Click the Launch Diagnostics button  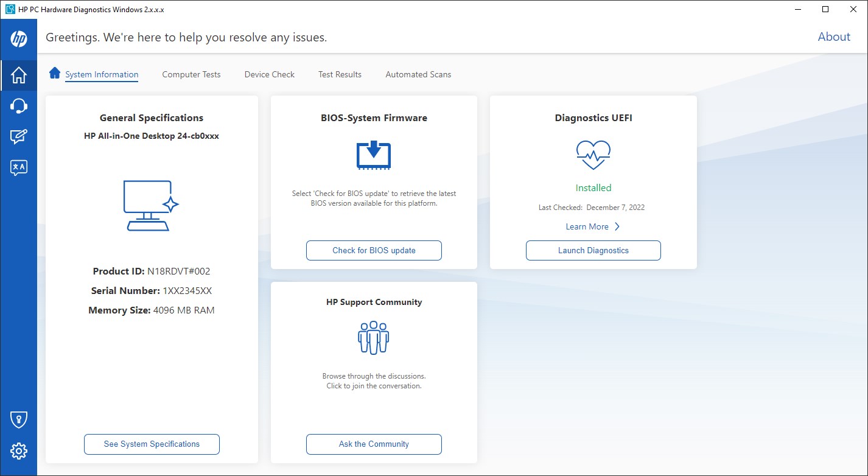(x=593, y=250)
